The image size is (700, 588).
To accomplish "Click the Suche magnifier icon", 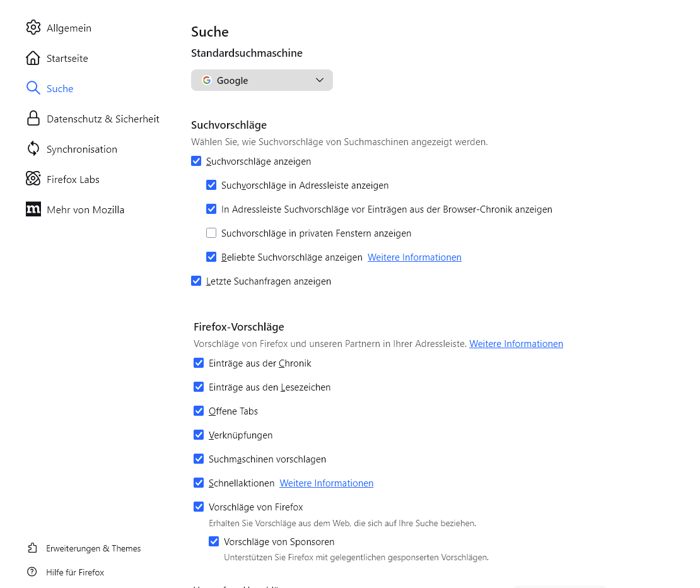I will coord(33,88).
